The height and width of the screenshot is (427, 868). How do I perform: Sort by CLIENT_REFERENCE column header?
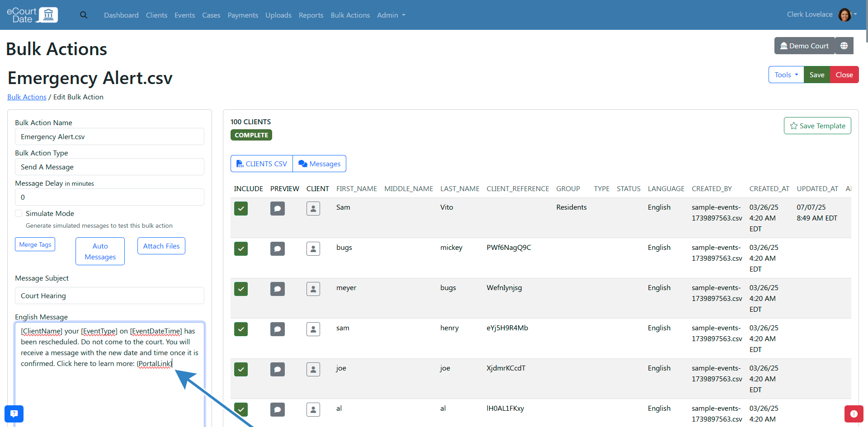click(x=518, y=188)
